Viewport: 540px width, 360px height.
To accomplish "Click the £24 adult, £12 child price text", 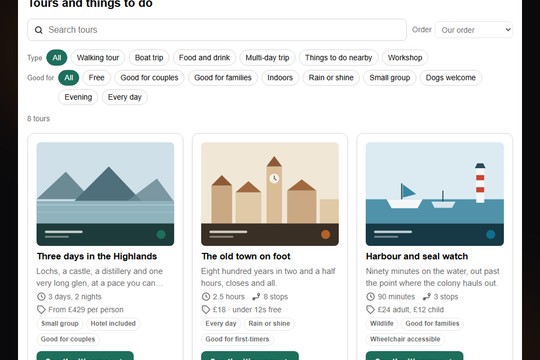I will (x=411, y=310).
